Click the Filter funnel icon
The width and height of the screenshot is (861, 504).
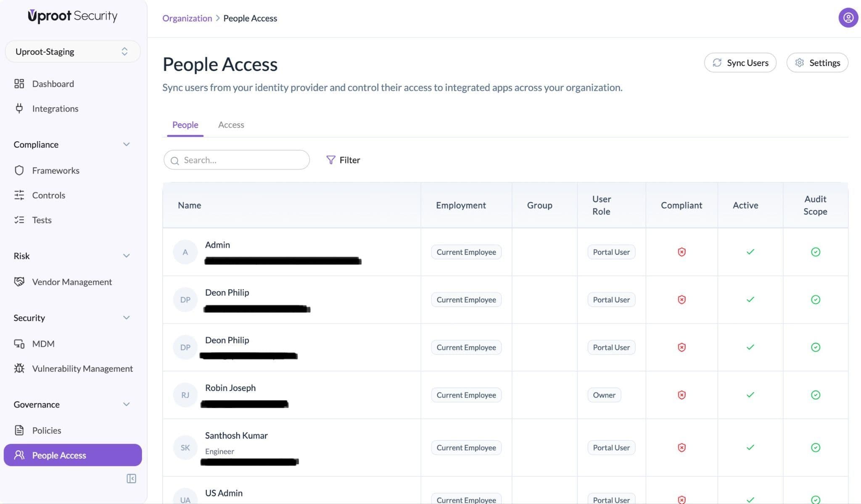click(x=331, y=160)
